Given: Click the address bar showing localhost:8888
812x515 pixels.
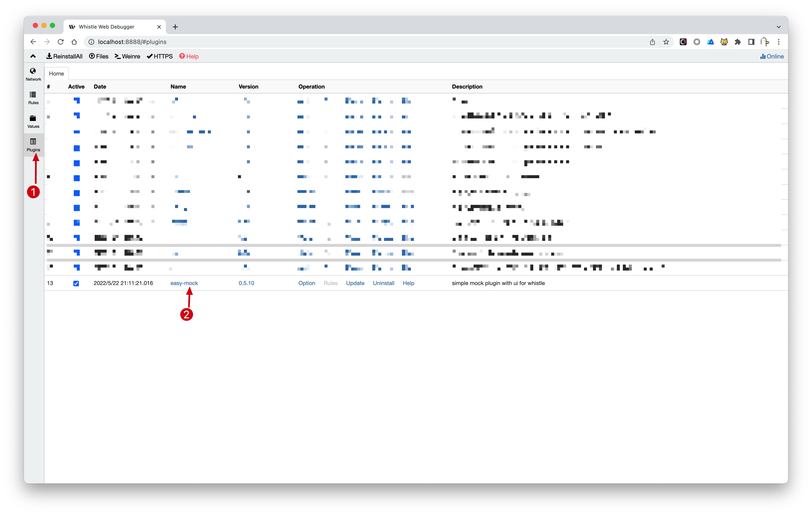Looking at the screenshot, I should click(303, 42).
